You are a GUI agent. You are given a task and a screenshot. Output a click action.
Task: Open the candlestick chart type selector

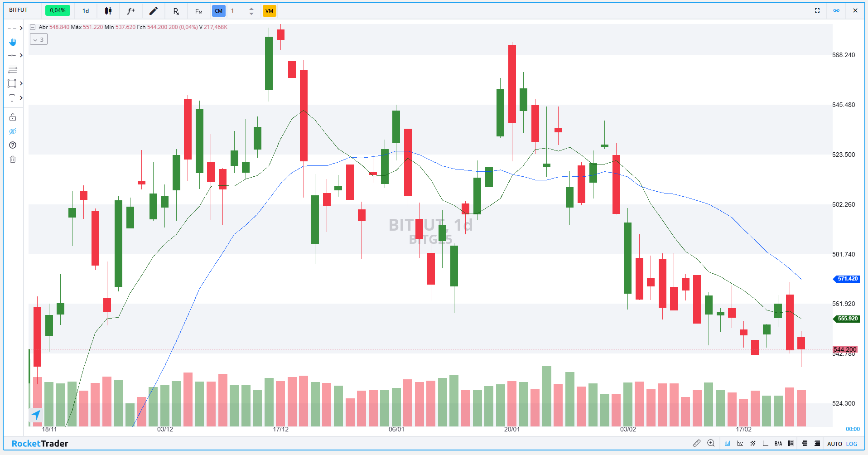(x=108, y=11)
